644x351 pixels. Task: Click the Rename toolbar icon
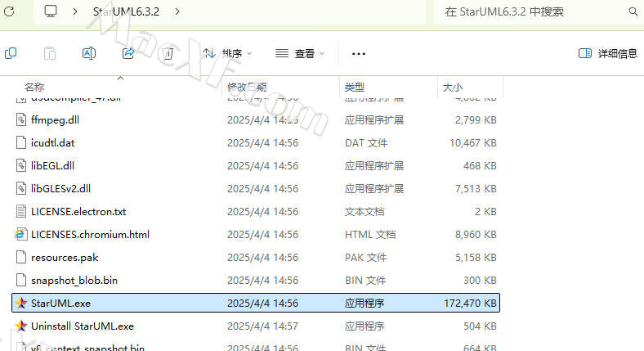click(89, 53)
